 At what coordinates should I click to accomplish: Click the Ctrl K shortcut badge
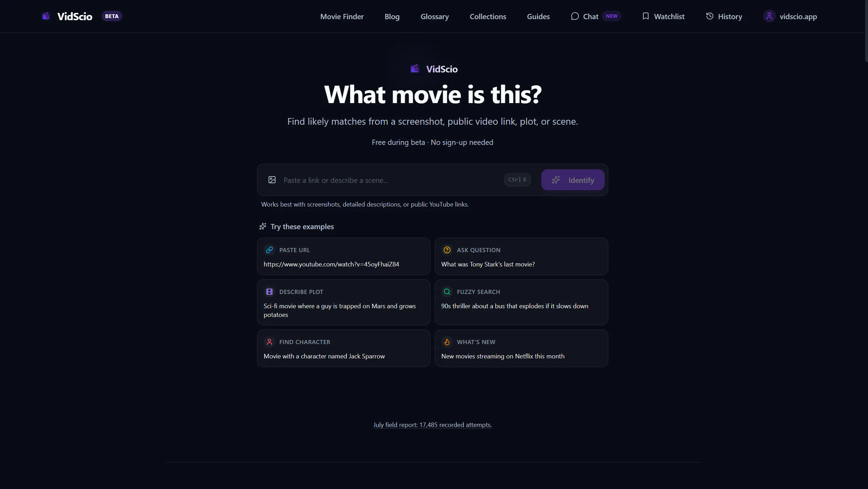click(517, 180)
